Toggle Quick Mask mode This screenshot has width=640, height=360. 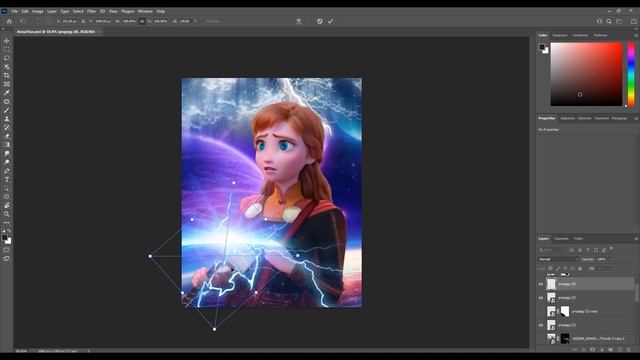point(7,250)
